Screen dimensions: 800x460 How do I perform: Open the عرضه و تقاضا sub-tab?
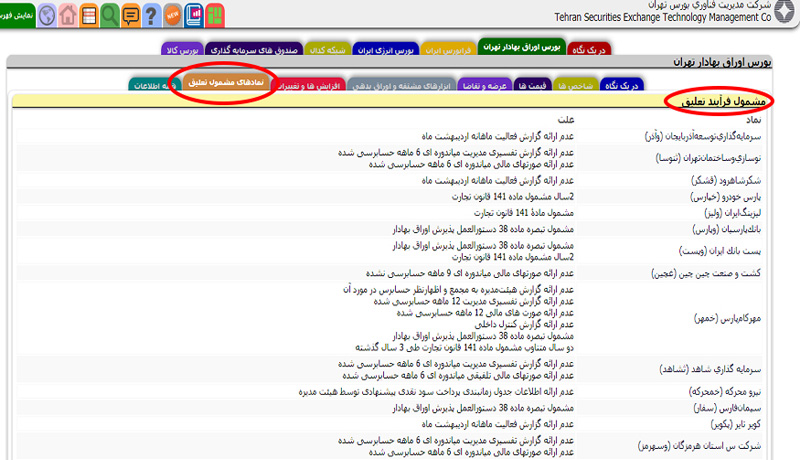point(485,85)
